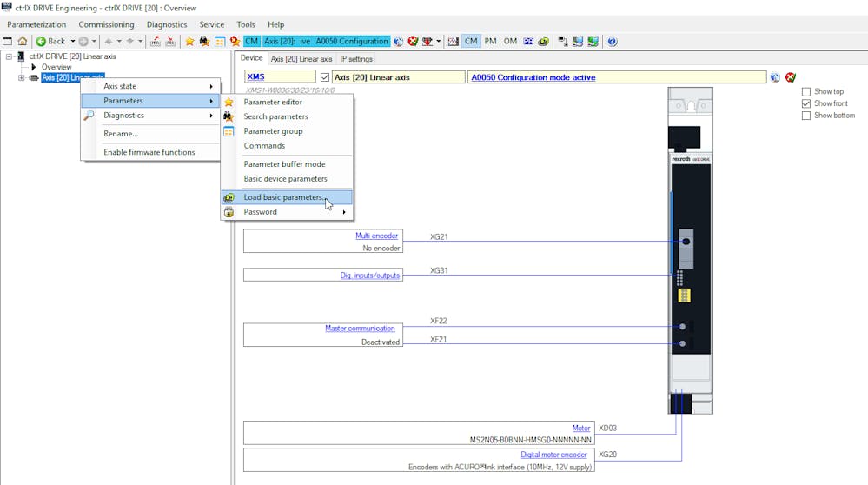Click the home icon in the toolbar

(22, 41)
